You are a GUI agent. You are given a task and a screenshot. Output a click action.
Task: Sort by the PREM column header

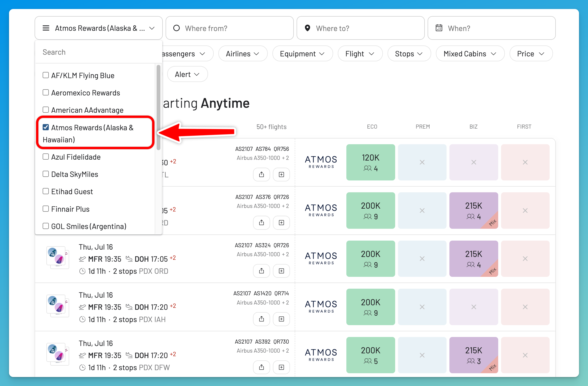coord(423,127)
